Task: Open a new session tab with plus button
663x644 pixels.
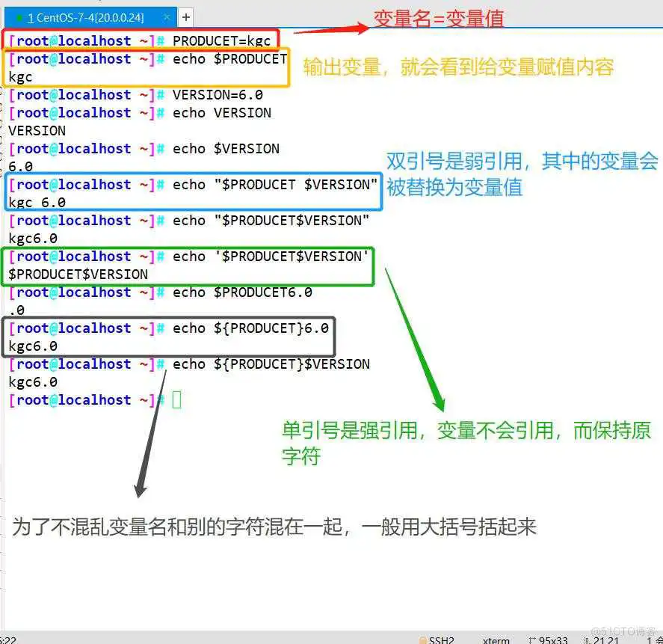Action: pos(186,16)
